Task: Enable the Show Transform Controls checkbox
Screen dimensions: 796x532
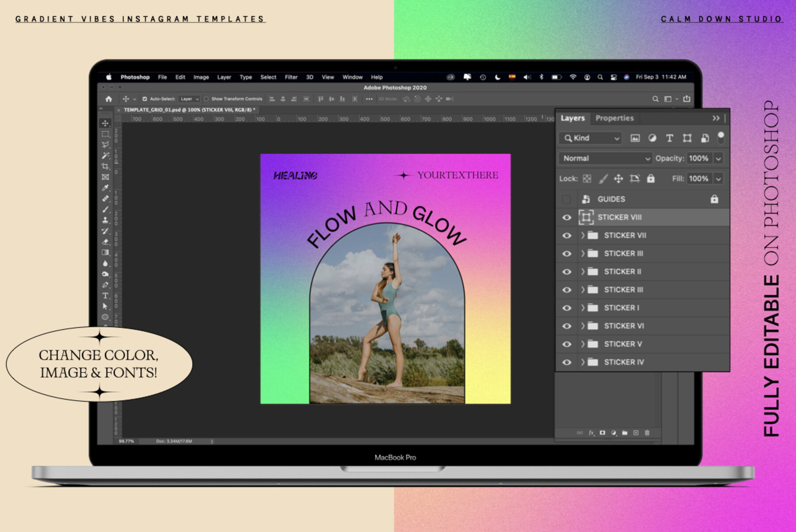Action: coord(207,99)
